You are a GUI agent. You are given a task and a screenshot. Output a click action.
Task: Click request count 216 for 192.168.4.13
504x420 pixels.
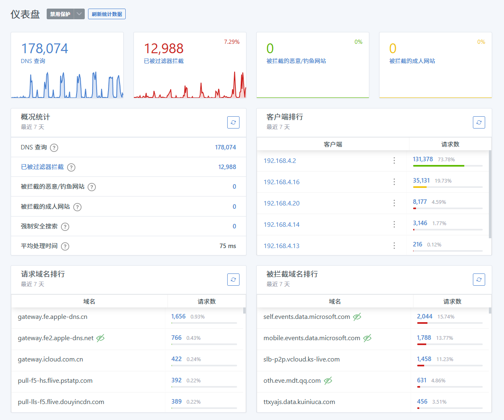tap(418, 244)
